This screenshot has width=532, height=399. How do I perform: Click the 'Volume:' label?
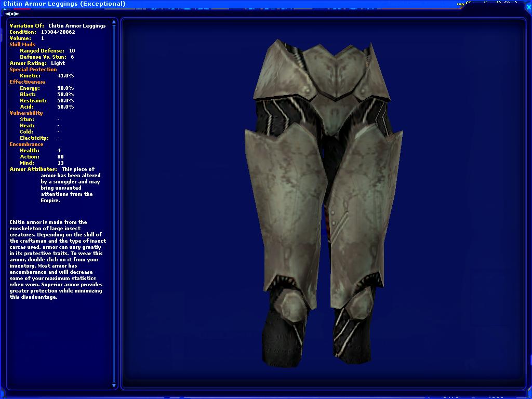point(20,38)
